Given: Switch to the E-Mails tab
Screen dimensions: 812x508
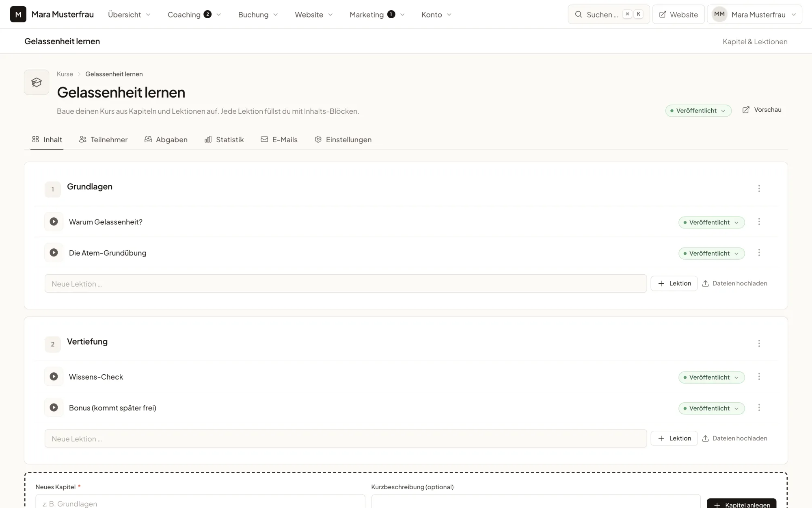Looking at the screenshot, I should [x=279, y=140].
